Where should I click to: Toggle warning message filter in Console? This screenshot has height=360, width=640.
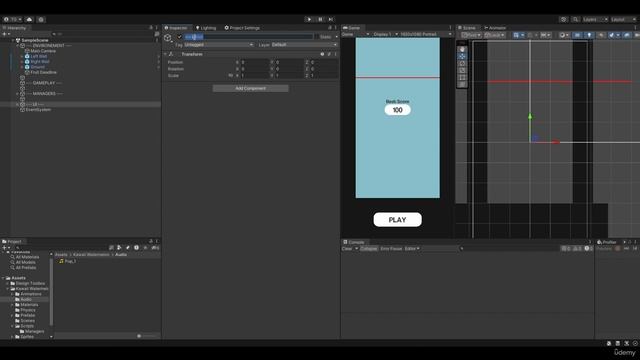(577, 249)
